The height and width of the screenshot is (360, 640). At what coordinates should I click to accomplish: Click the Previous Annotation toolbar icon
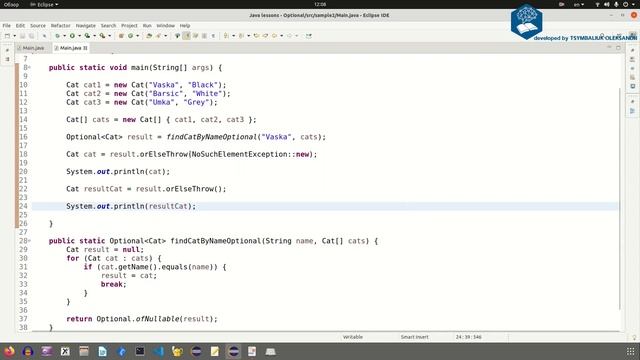tap(241, 36)
